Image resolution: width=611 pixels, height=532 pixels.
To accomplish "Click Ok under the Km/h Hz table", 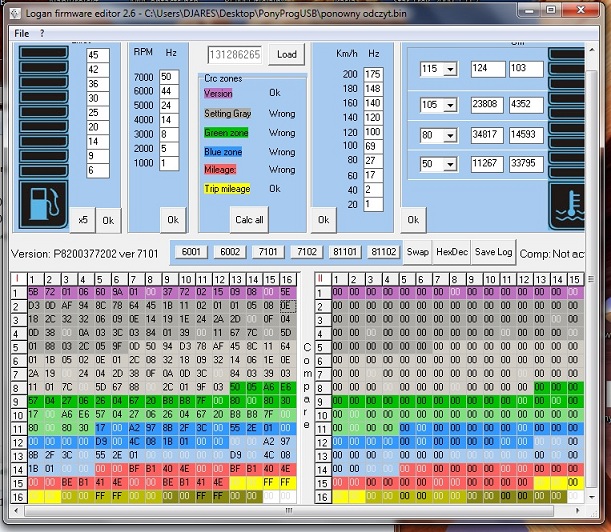I will [x=323, y=220].
